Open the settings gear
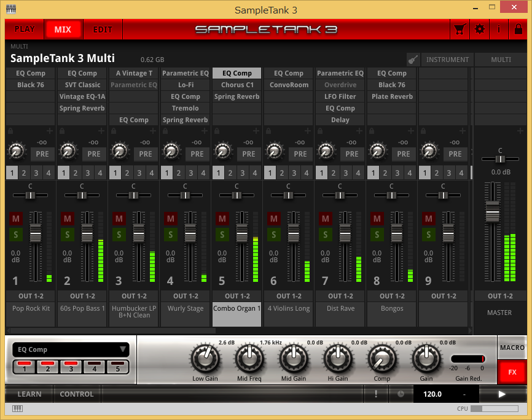532x420 pixels. (x=479, y=29)
